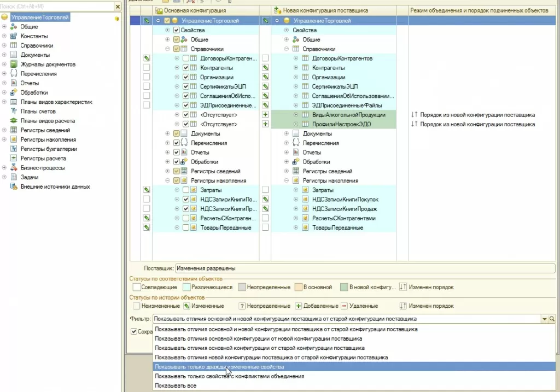Click the clear search X icon
Viewport: 560px width, 392px height.
pos(118,6)
